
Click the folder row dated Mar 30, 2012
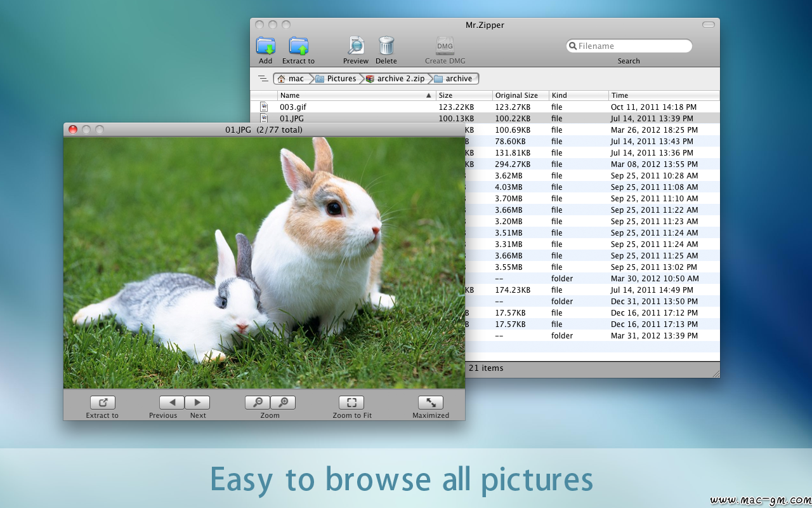click(593, 279)
